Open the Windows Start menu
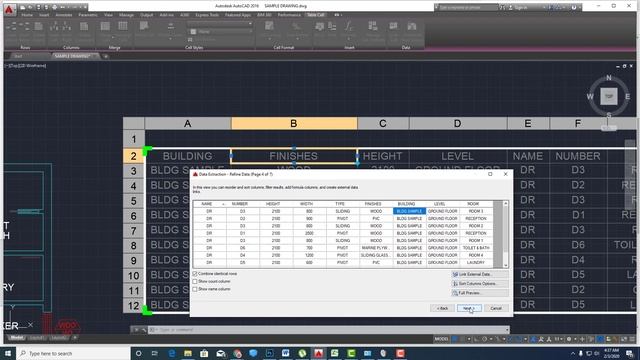This screenshot has width=640, height=360. (x=8, y=353)
